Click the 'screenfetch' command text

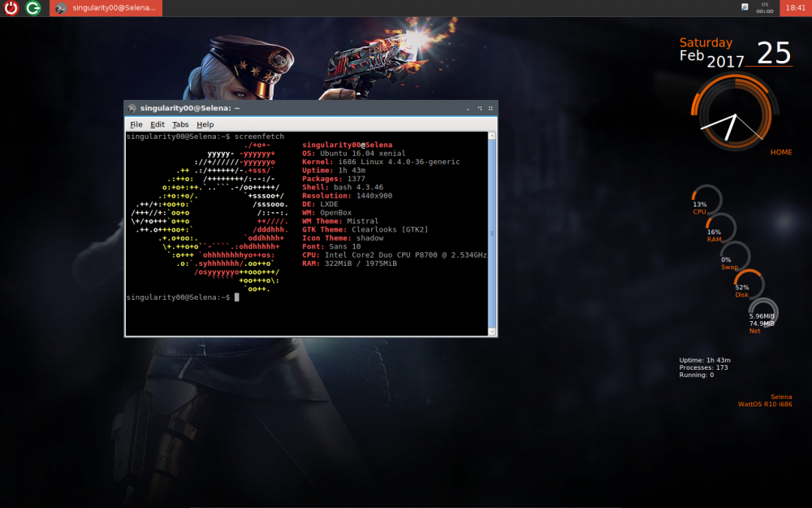pos(260,137)
